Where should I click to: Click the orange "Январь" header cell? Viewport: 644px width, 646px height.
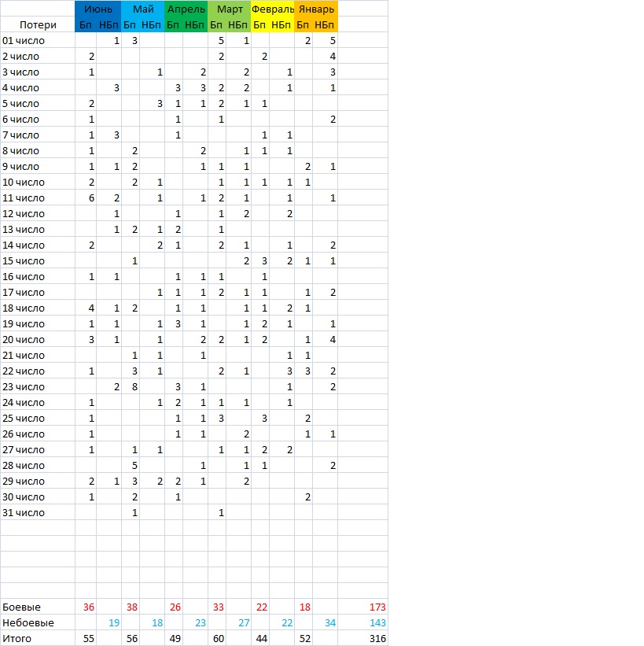coord(316,9)
